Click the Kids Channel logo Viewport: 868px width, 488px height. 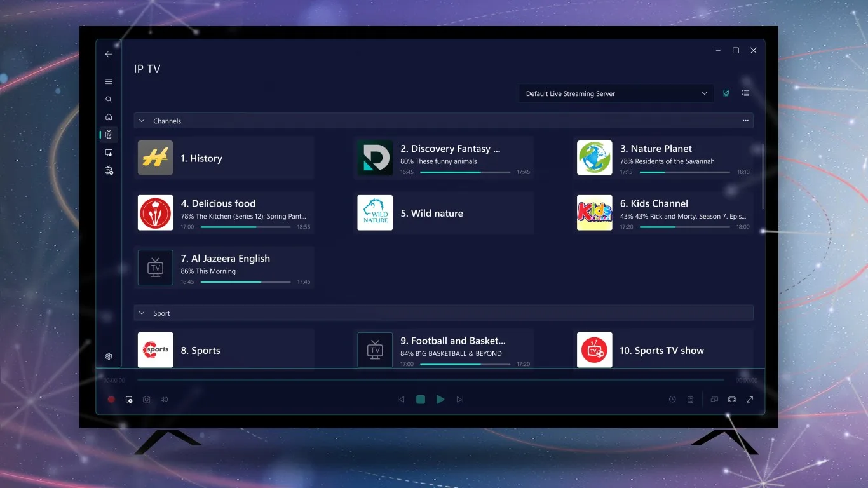(595, 213)
